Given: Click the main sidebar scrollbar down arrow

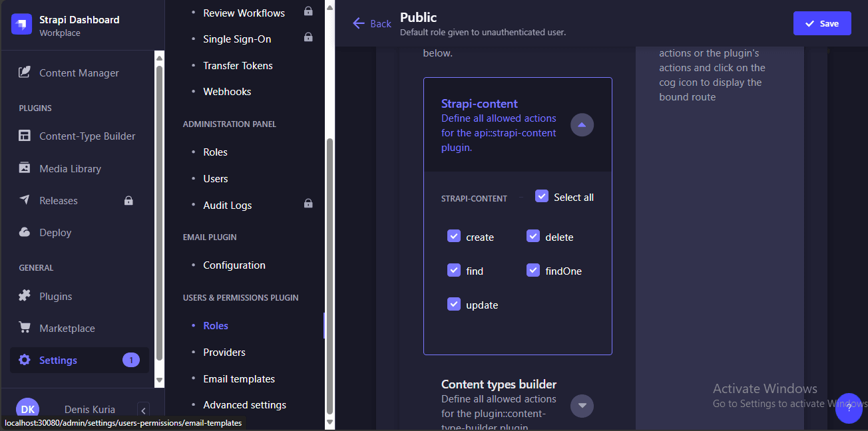Looking at the screenshot, I should pos(159,380).
